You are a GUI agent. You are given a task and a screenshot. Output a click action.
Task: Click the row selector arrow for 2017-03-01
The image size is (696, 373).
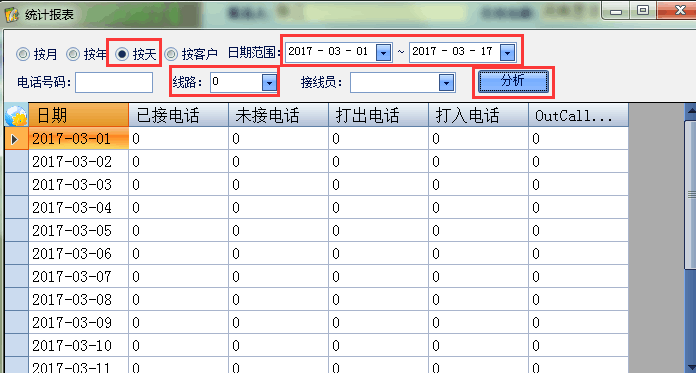tap(16, 139)
